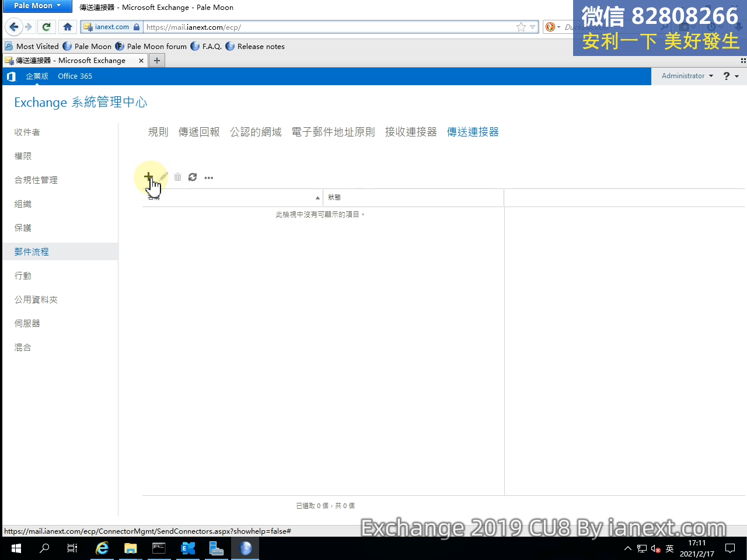
Task: Open Exchange icon on taskbar
Action: tap(188, 548)
